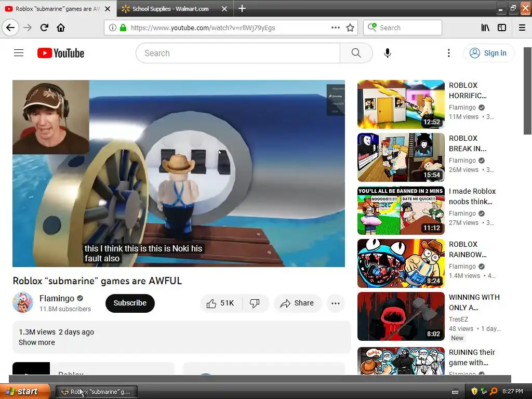Open the browser Library icon
The width and height of the screenshot is (532, 399).
(485, 28)
